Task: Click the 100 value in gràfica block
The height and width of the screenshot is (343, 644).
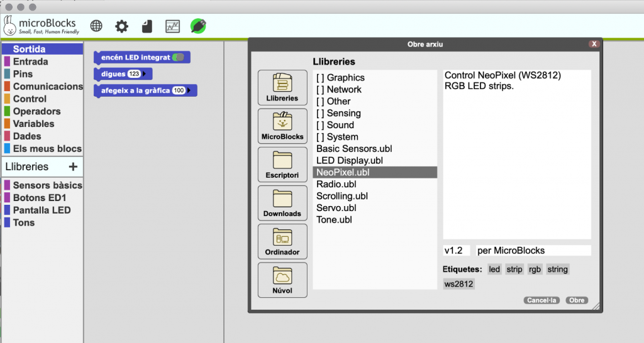Action: [x=179, y=90]
